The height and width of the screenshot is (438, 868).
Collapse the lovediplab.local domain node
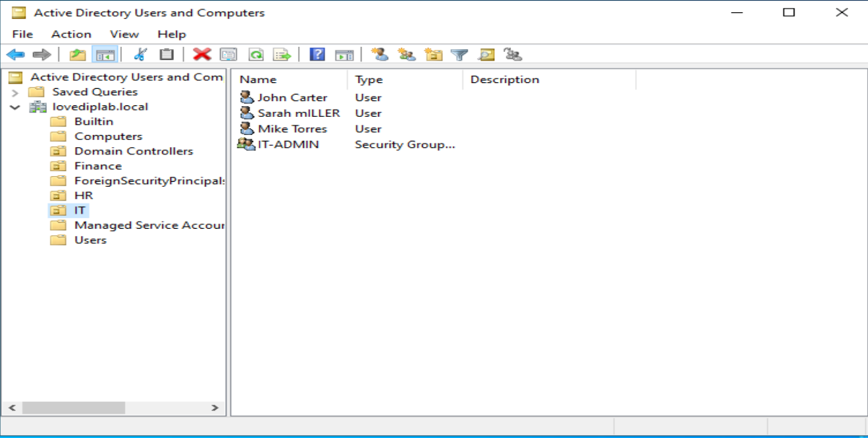[x=14, y=107]
